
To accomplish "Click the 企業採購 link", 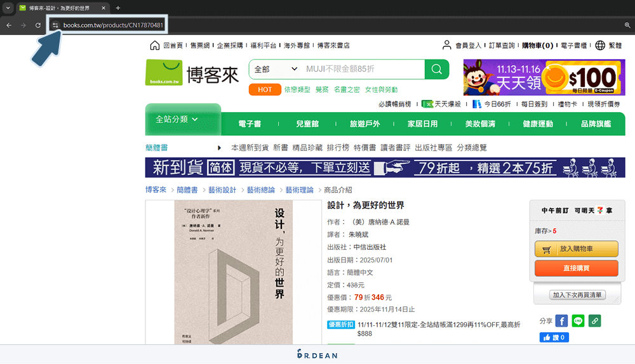I will [230, 45].
